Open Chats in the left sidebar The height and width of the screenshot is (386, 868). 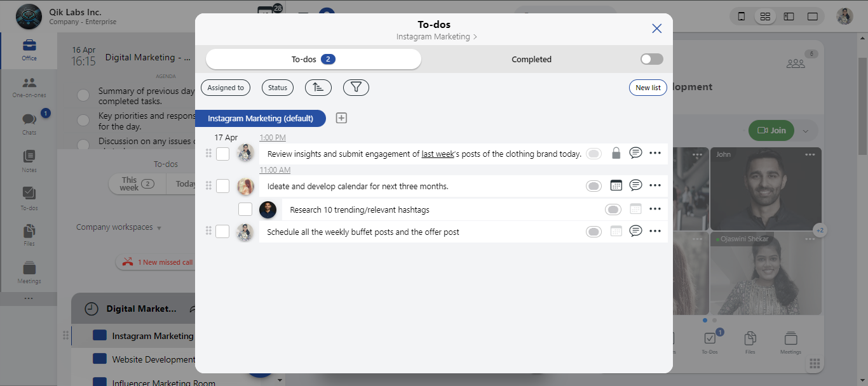[29, 123]
